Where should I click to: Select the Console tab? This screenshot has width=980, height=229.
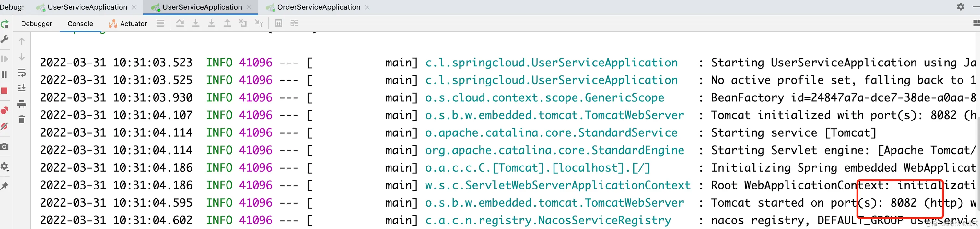click(x=80, y=24)
